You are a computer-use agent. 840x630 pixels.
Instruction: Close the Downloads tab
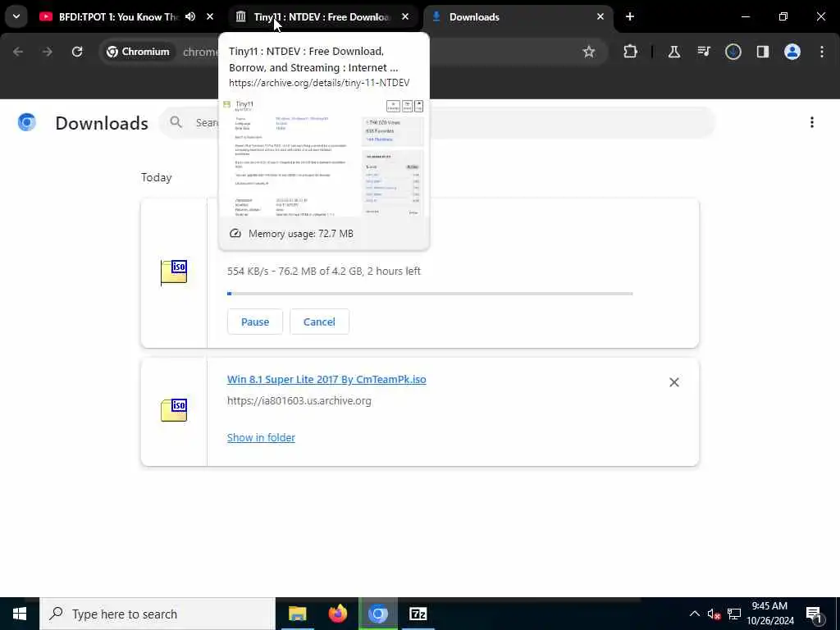(600, 16)
